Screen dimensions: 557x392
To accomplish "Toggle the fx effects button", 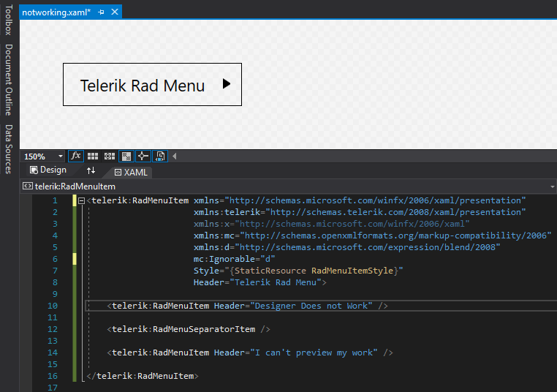I will (76, 156).
